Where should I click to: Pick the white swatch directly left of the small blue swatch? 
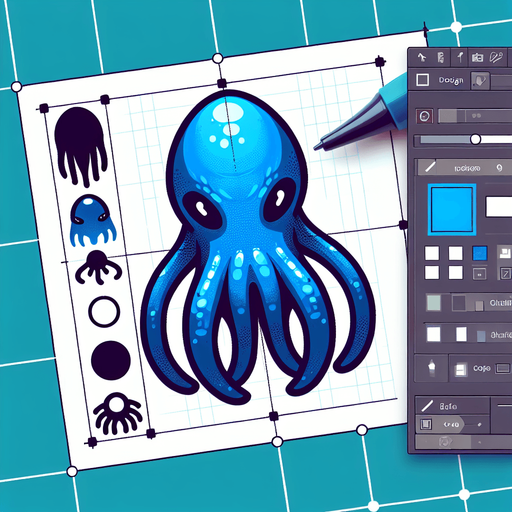point(455,253)
